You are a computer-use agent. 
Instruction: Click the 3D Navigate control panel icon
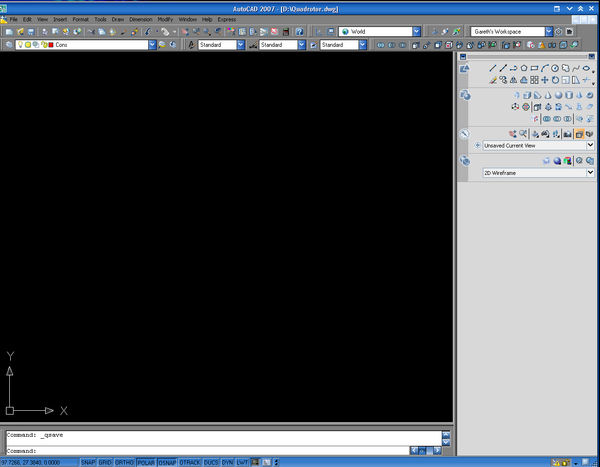tap(465, 134)
